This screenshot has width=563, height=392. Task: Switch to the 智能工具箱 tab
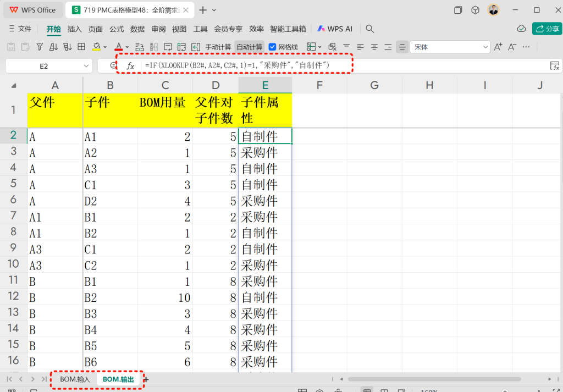click(288, 29)
